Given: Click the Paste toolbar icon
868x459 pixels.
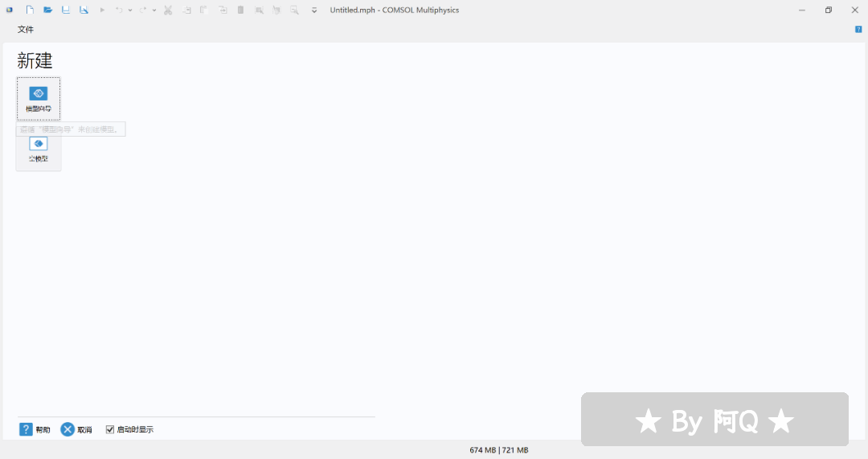Looking at the screenshot, I should 203,10.
